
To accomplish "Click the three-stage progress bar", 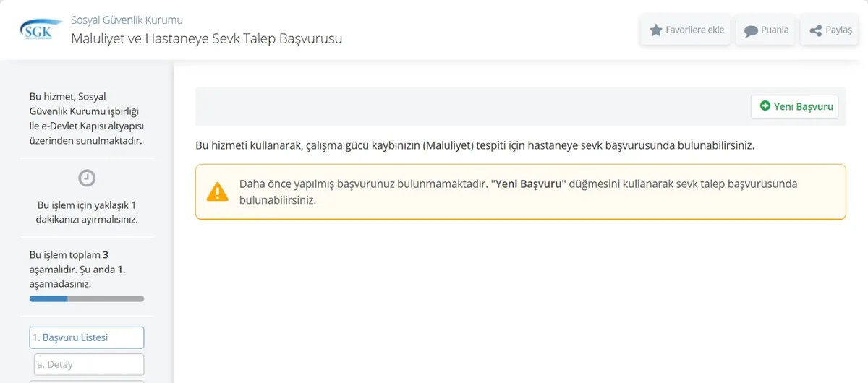I will pyautogui.click(x=87, y=298).
